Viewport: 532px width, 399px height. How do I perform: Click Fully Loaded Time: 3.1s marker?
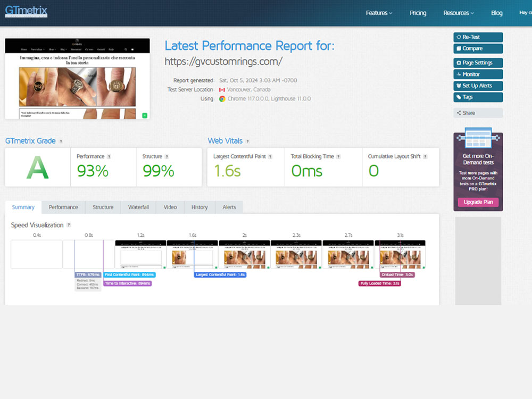380,284
